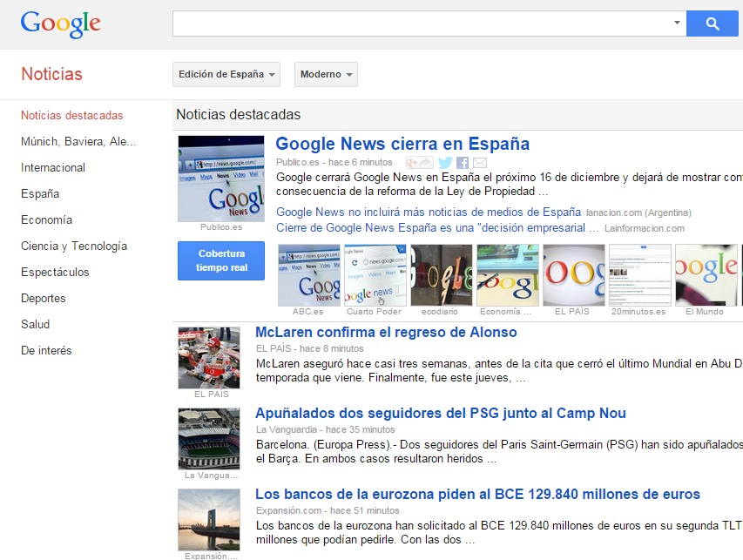Open McLaren Alonso story thumbnail

209,358
